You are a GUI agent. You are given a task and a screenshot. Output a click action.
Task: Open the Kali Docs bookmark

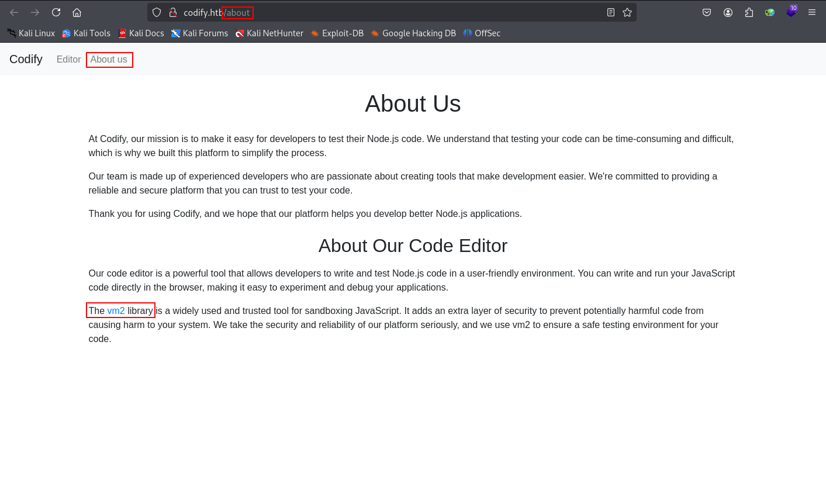point(141,33)
